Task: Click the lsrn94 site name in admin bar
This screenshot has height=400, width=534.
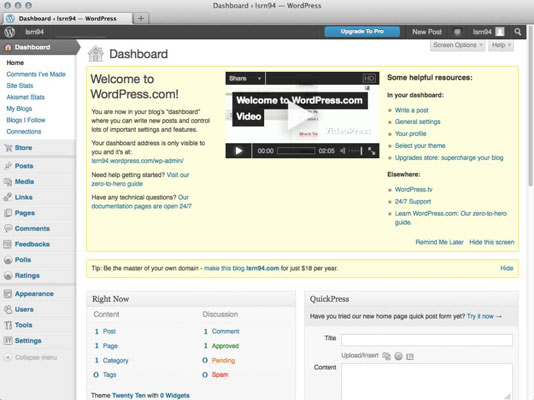Action: tap(34, 32)
